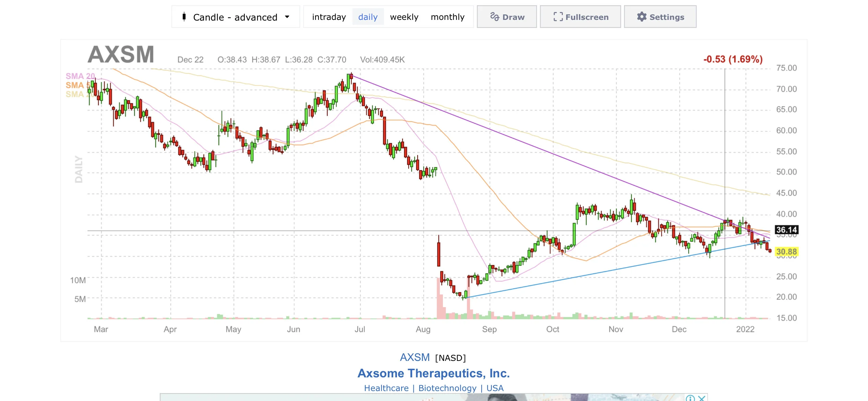This screenshot has width=868, height=401.
Task: Click the Dec label on time axis
Action: [x=679, y=329]
